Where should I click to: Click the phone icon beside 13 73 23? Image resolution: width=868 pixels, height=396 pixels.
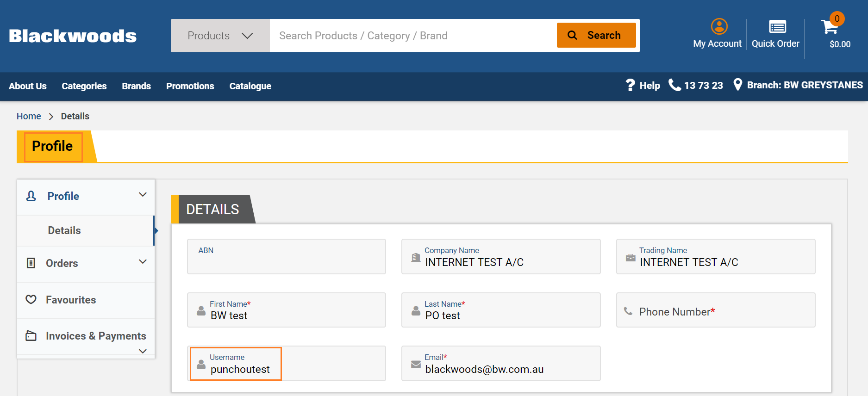coord(674,85)
